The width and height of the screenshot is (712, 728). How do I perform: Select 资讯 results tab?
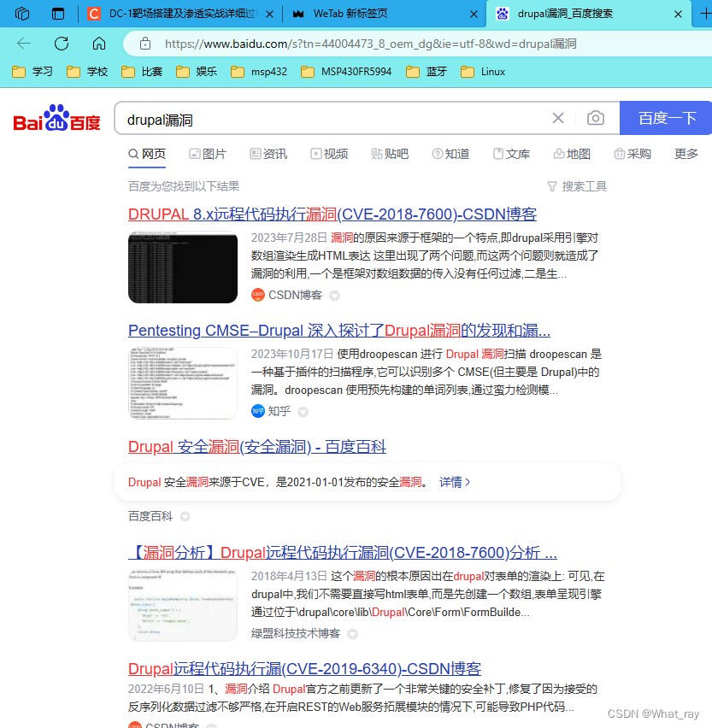(x=268, y=154)
